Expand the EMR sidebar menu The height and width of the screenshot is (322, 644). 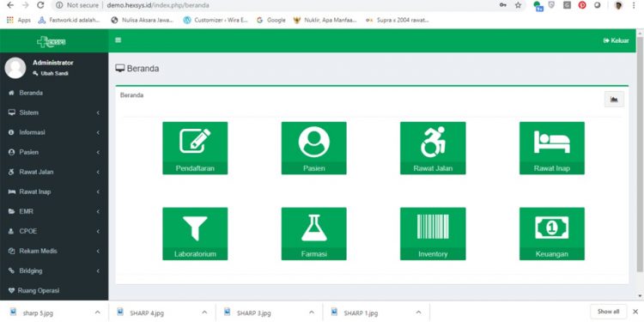[54, 211]
